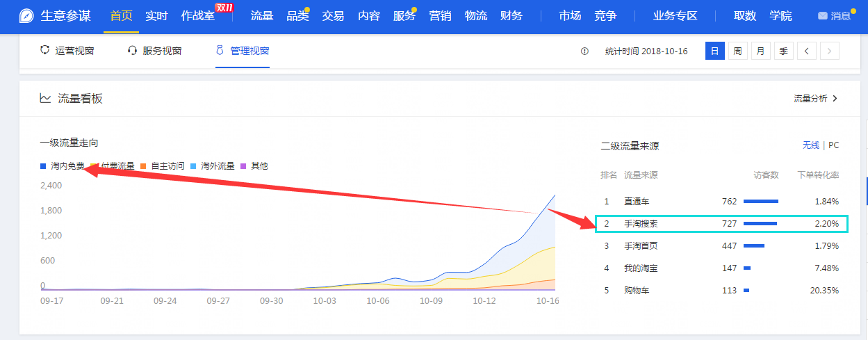Go to previous date with left chevron

tap(806, 51)
